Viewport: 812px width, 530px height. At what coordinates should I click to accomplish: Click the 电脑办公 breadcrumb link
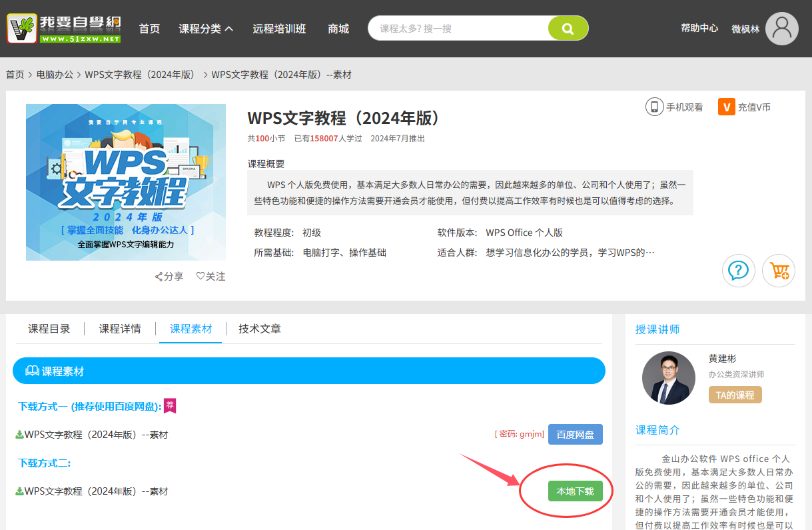coord(55,75)
